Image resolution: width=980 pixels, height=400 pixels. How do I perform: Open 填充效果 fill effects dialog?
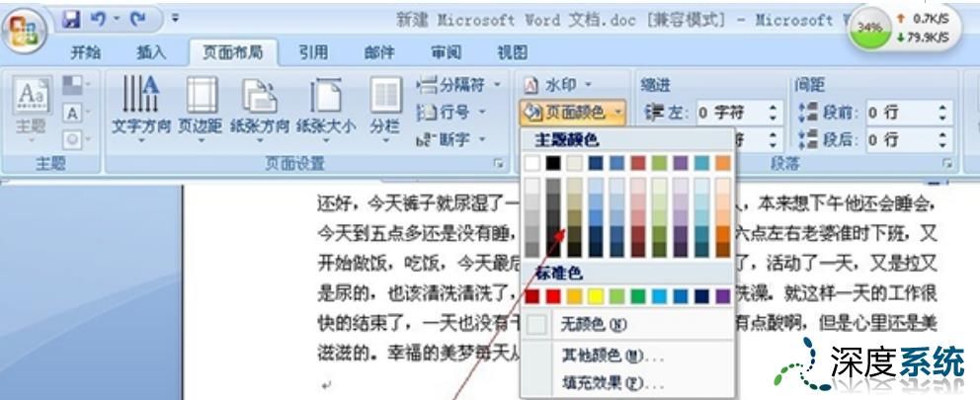pos(627,382)
